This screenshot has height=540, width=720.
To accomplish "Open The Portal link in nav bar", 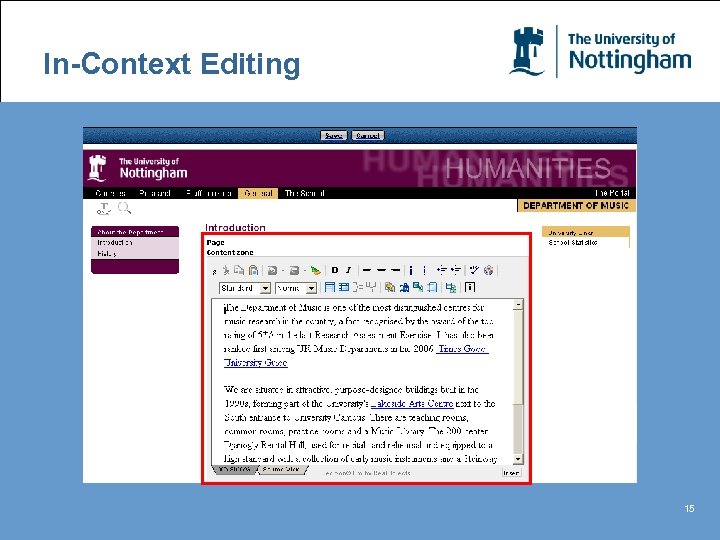I will tap(613, 193).
